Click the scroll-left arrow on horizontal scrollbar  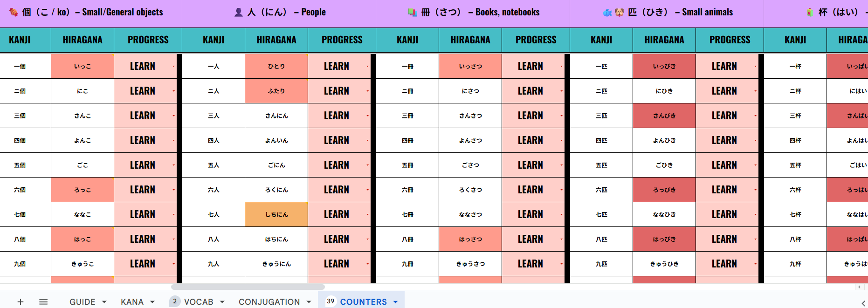(x=859, y=287)
